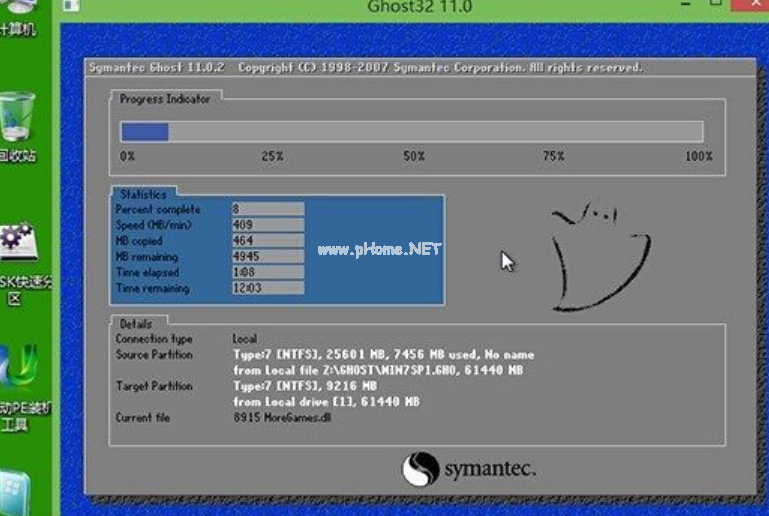The height and width of the screenshot is (516, 769).
Task: Click the Symantec logo circle icon
Action: [420, 470]
